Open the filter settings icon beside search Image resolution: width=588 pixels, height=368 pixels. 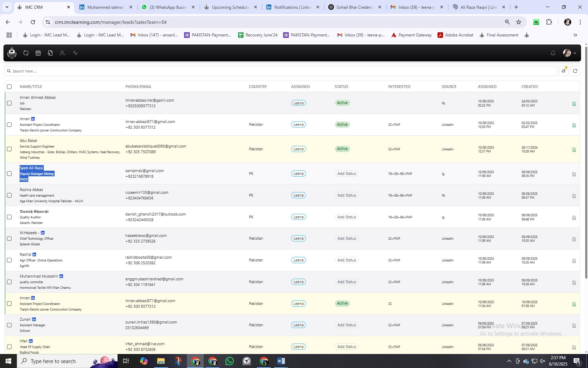[x=563, y=71]
